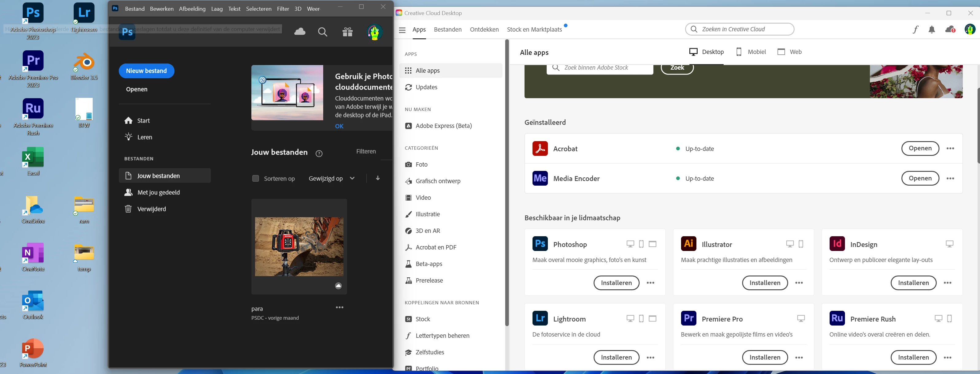Open Photoshop search magnifier icon
The width and height of the screenshot is (980, 374).
323,32
